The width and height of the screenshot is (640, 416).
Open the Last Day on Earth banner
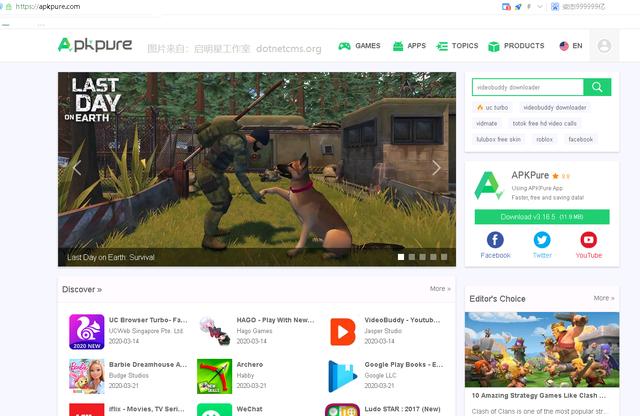[257, 169]
